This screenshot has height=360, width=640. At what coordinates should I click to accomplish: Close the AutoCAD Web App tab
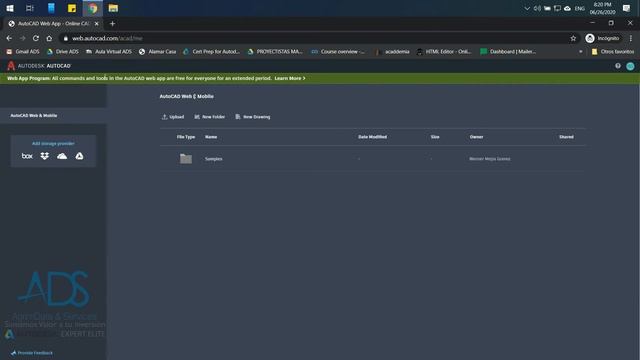tap(96, 24)
